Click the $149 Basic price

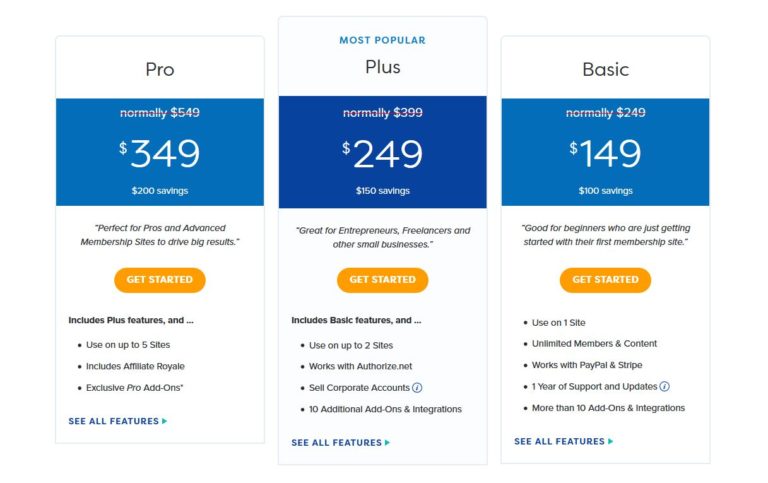click(605, 154)
